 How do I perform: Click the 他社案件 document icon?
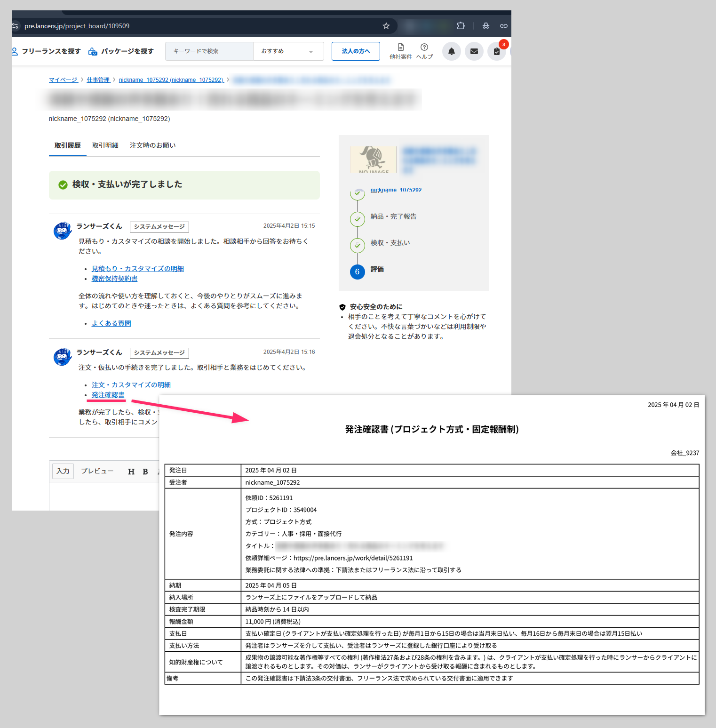point(401,51)
